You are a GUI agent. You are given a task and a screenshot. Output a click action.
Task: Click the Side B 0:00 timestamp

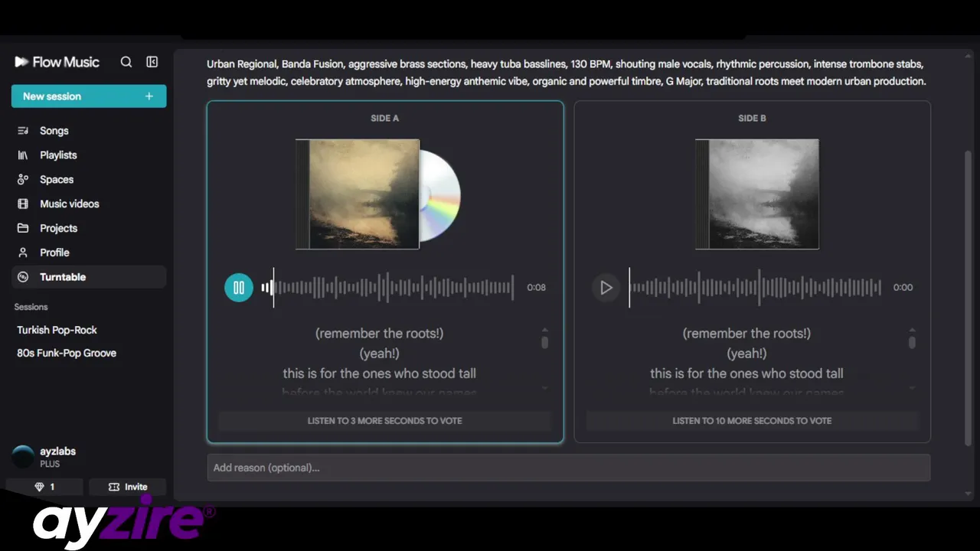click(x=903, y=288)
